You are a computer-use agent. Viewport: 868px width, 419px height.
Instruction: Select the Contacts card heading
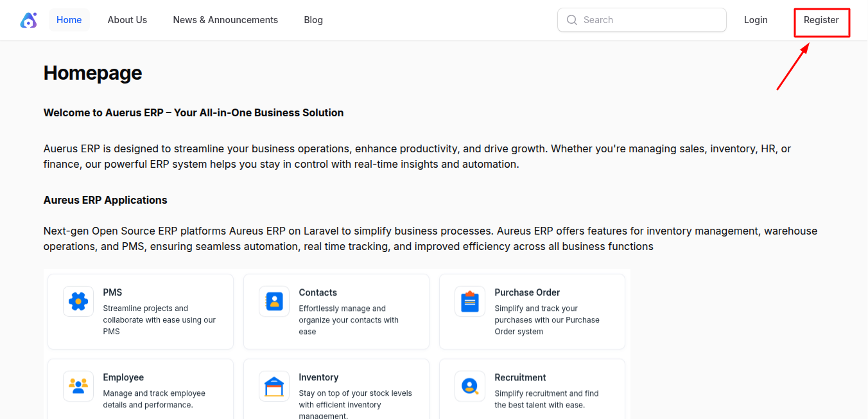click(318, 292)
